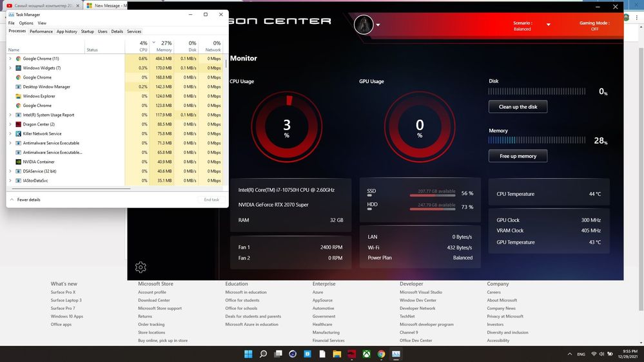Screen dimensions: 644x362
Task: Sort by the Disk column header
Action: click(186, 46)
